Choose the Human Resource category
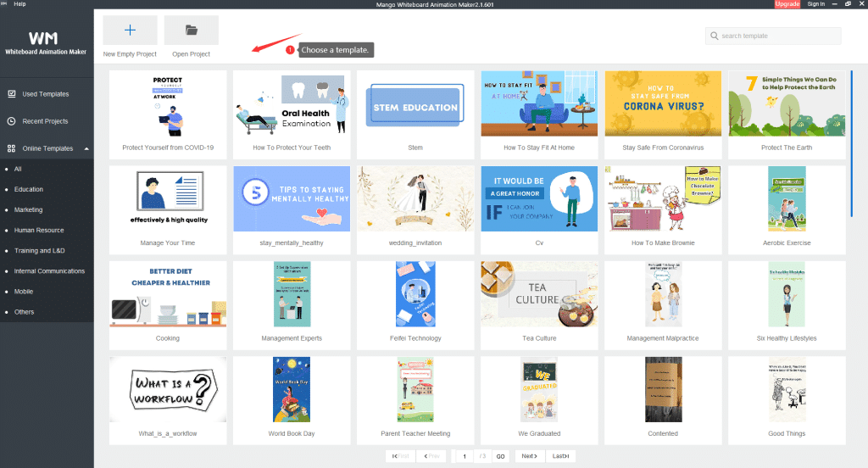 [x=39, y=230]
